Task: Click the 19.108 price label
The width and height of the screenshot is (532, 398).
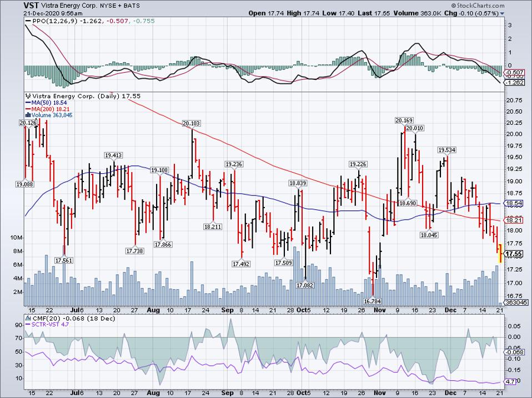Action: tap(159, 170)
